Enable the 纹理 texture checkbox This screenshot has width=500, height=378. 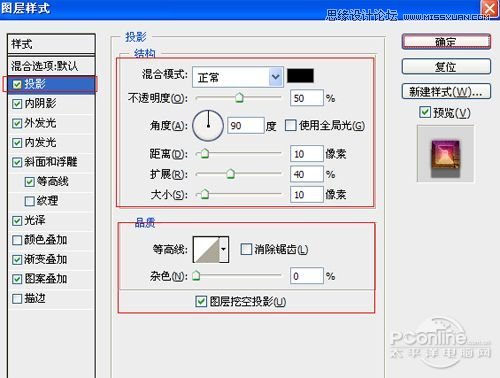click(x=30, y=201)
